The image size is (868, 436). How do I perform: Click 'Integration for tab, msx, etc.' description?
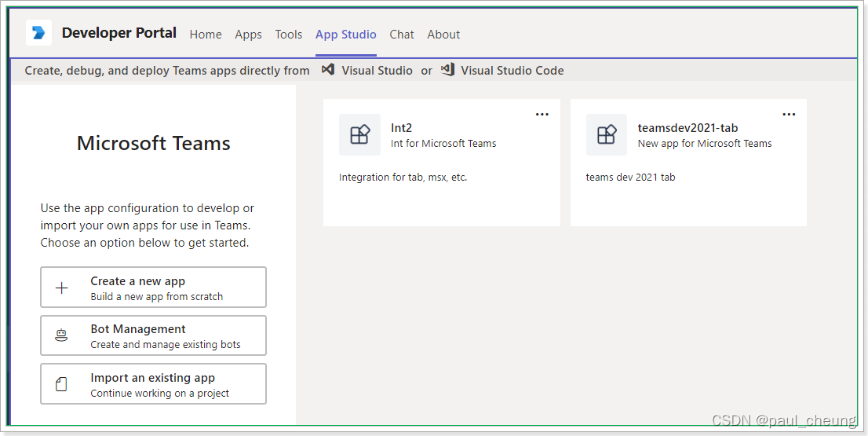click(x=403, y=178)
